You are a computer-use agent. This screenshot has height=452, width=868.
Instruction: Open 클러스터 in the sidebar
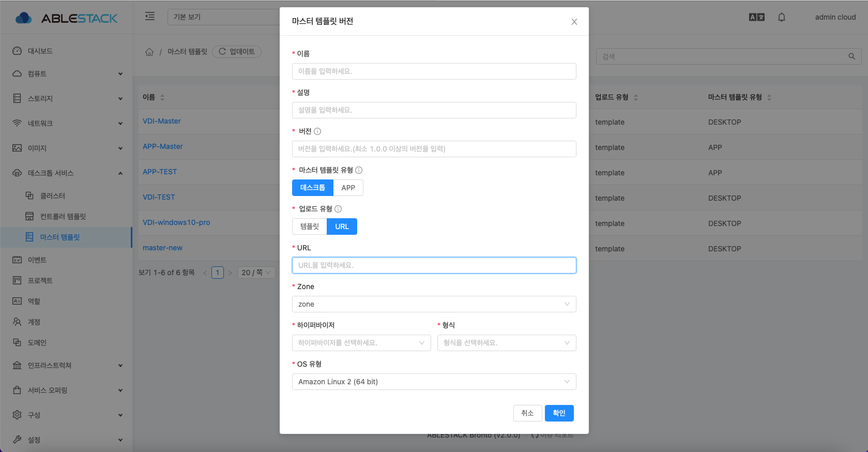[53, 196]
